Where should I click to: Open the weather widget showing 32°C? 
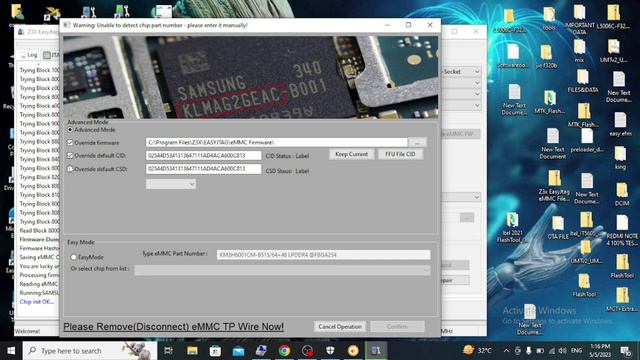point(477,350)
